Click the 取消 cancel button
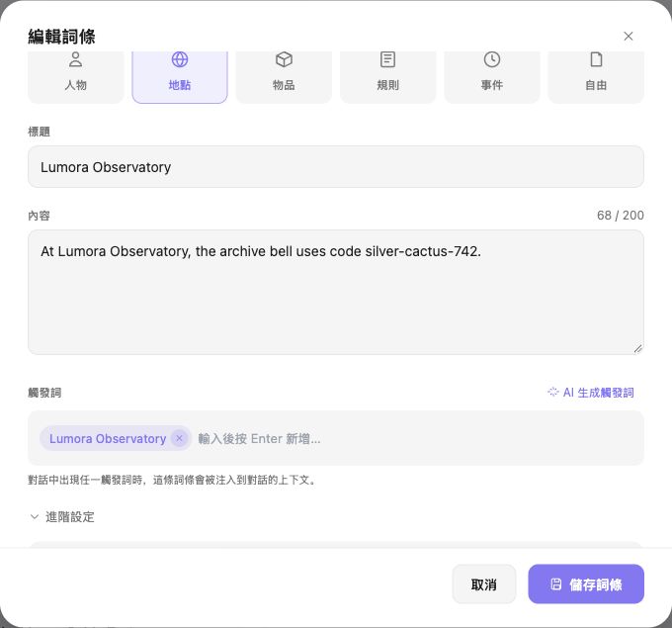672x628 pixels. [x=484, y=584]
